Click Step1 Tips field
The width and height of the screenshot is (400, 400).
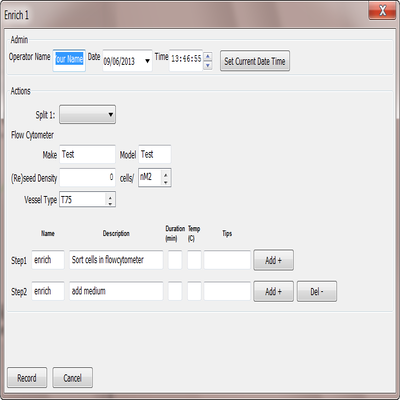(227, 260)
